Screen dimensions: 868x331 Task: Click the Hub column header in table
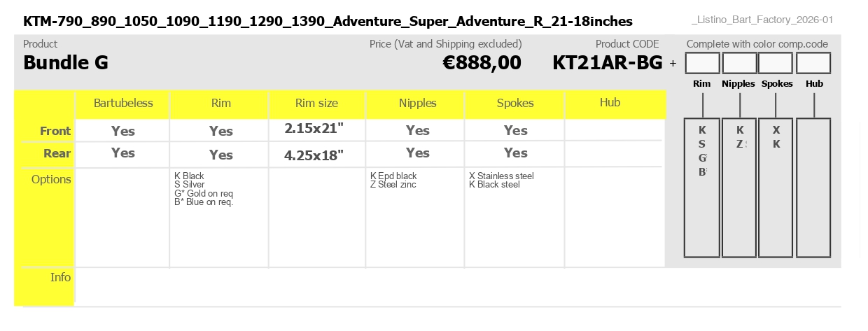610,103
